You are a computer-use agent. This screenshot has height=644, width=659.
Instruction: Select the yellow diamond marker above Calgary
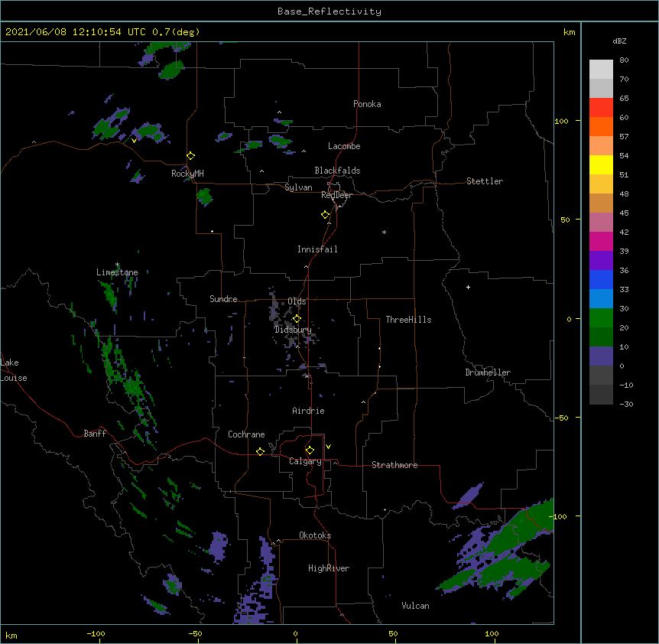pos(310,450)
